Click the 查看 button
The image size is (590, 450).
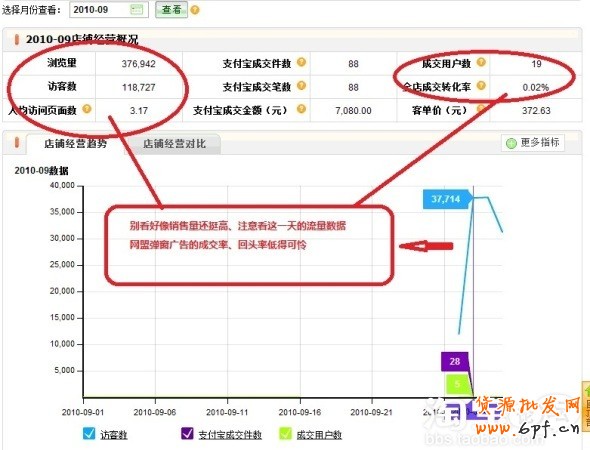(172, 9)
